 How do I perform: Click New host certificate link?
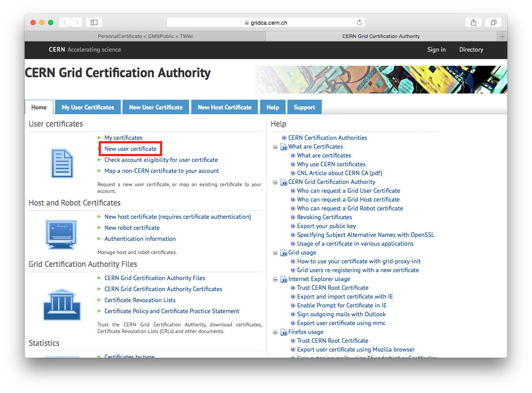click(178, 217)
